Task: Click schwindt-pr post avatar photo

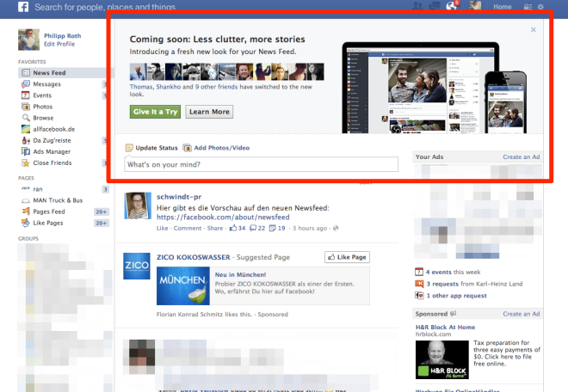Action: 138,205
